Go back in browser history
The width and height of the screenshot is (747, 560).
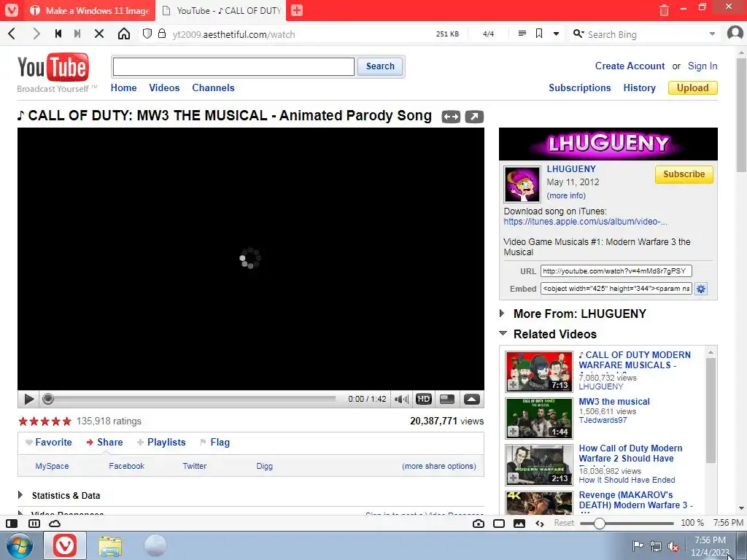[12, 34]
